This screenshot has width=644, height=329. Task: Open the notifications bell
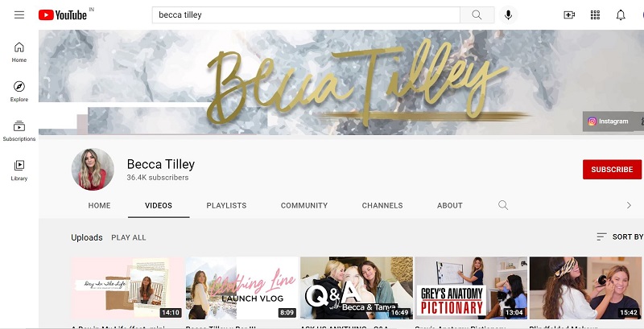(x=621, y=15)
